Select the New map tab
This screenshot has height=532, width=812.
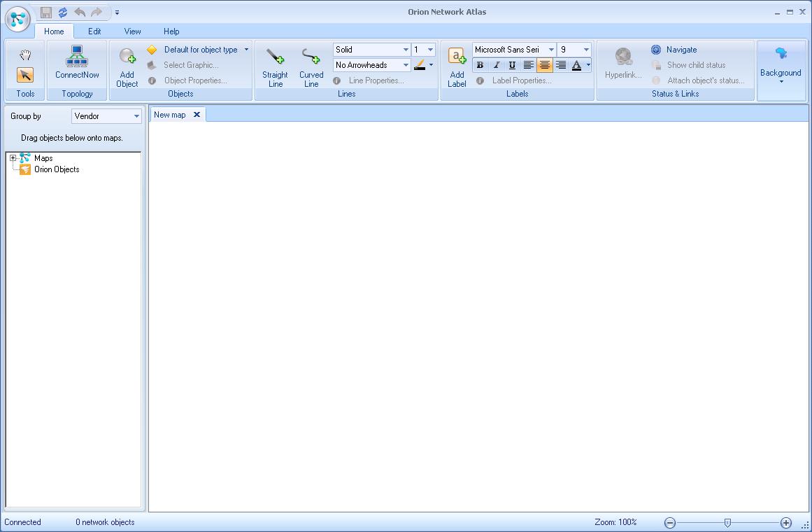170,115
